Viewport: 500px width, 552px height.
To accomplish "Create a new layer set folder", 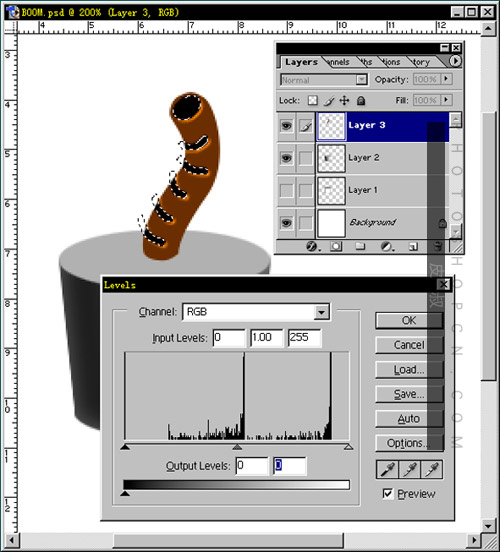I will [360, 246].
